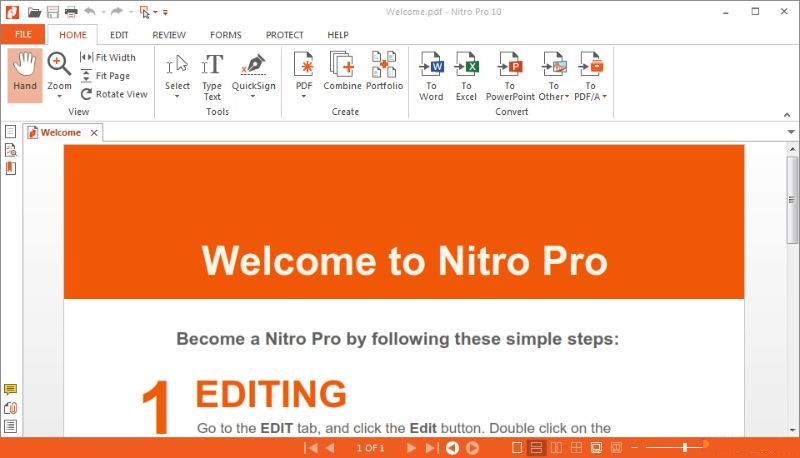Screen dimensions: 800x458
Task: Show the Attachments panel in the sidebar
Action: point(10,408)
